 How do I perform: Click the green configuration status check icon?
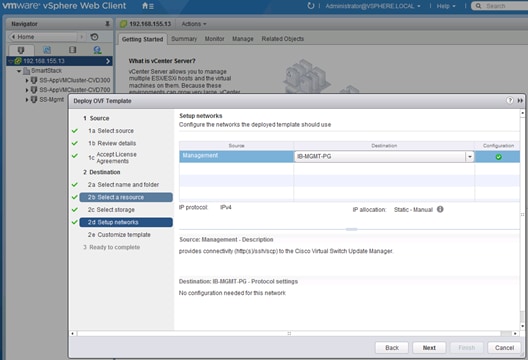[x=498, y=157]
